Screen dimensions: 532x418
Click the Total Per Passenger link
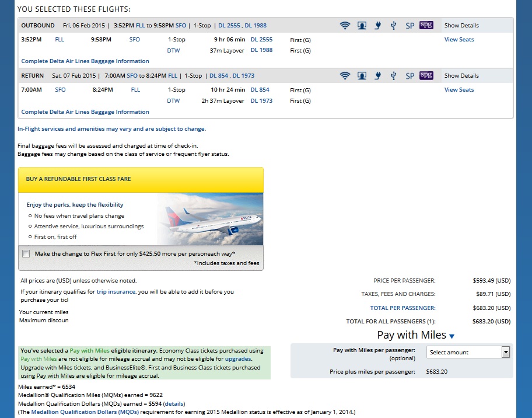pos(402,308)
